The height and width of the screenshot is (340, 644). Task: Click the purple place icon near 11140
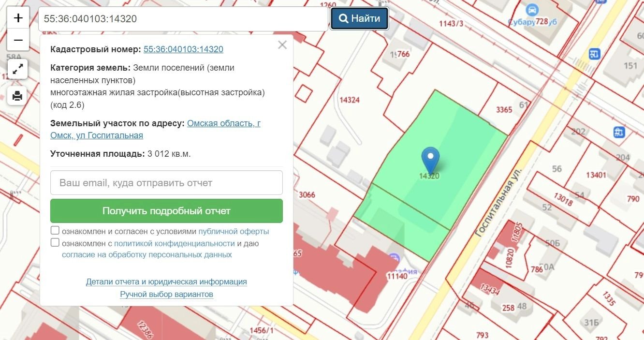click(x=395, y=259)
